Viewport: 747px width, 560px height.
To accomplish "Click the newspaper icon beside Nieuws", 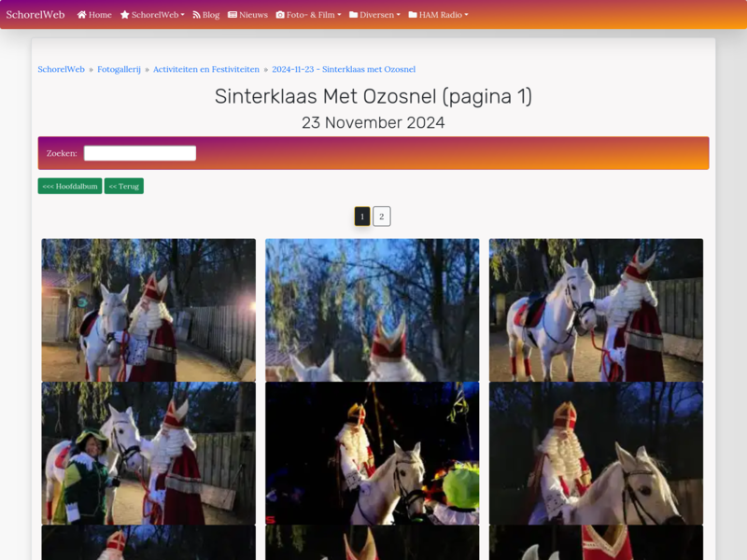I will 233,15.
